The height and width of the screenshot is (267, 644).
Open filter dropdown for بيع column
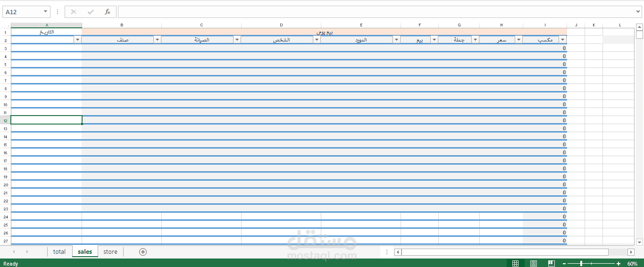(434, 40)
